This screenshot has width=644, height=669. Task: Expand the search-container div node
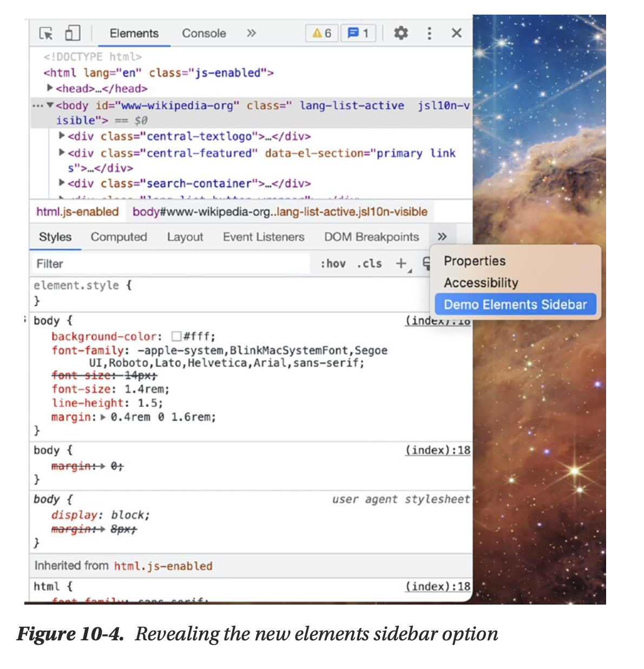[62, 183]
